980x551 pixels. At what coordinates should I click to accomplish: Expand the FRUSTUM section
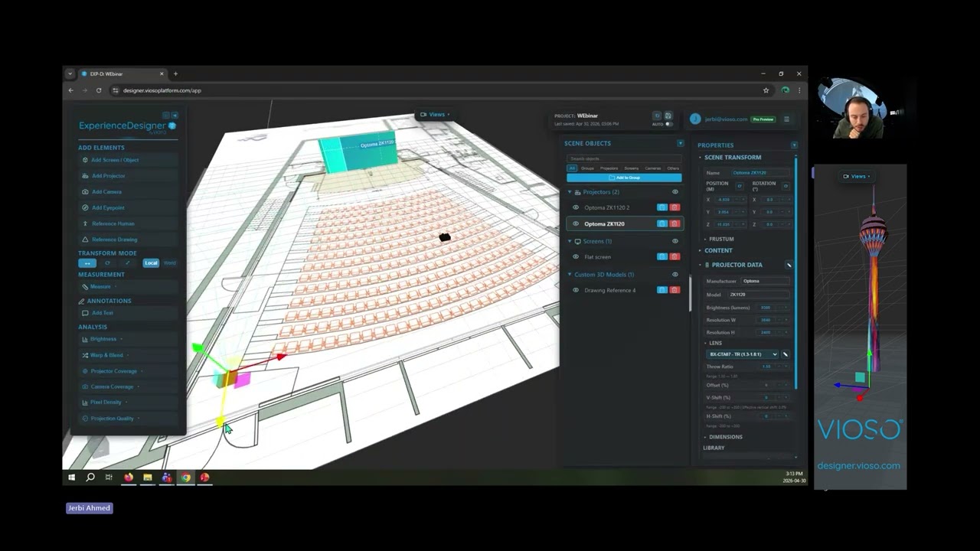coord(721,239)
